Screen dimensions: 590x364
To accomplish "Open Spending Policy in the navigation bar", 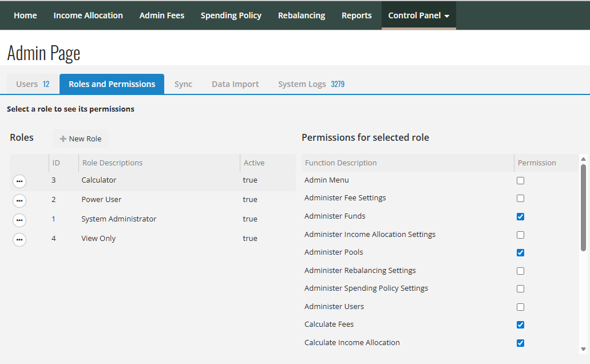I will tap(231, 15).
